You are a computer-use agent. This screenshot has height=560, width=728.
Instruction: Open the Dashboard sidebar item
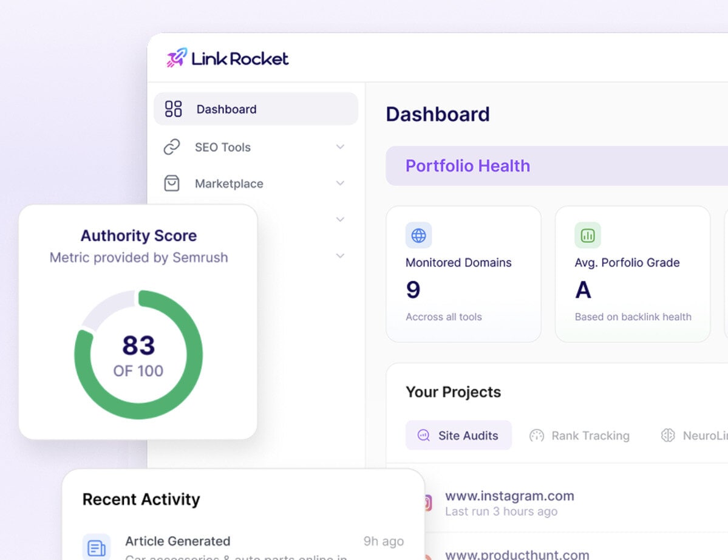click(x=256, y=109)
